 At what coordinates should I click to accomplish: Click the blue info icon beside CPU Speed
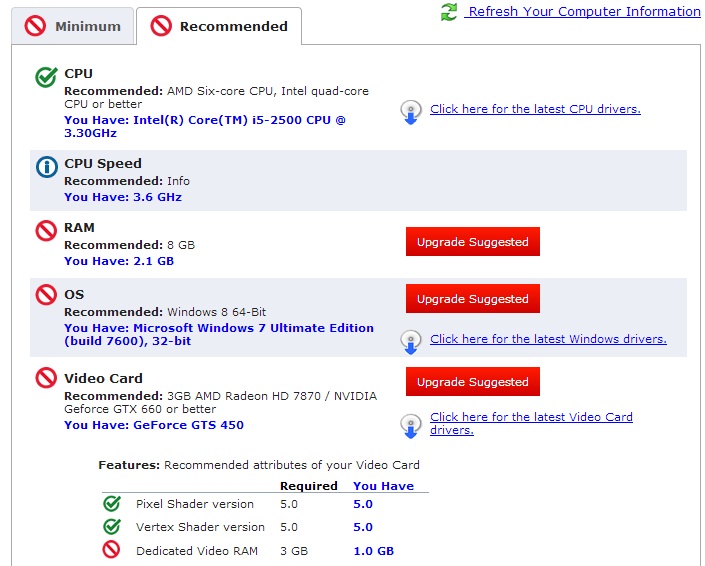click(47, 167)
